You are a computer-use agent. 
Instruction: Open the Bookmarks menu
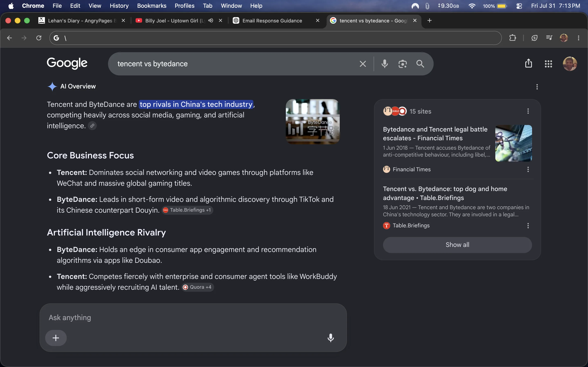point(152,6)
